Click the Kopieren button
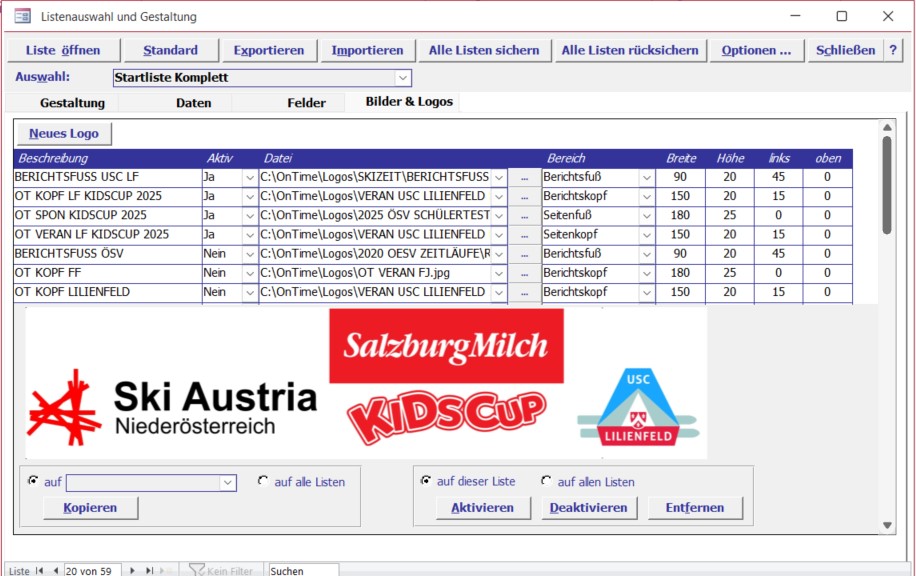 point(90,508)
